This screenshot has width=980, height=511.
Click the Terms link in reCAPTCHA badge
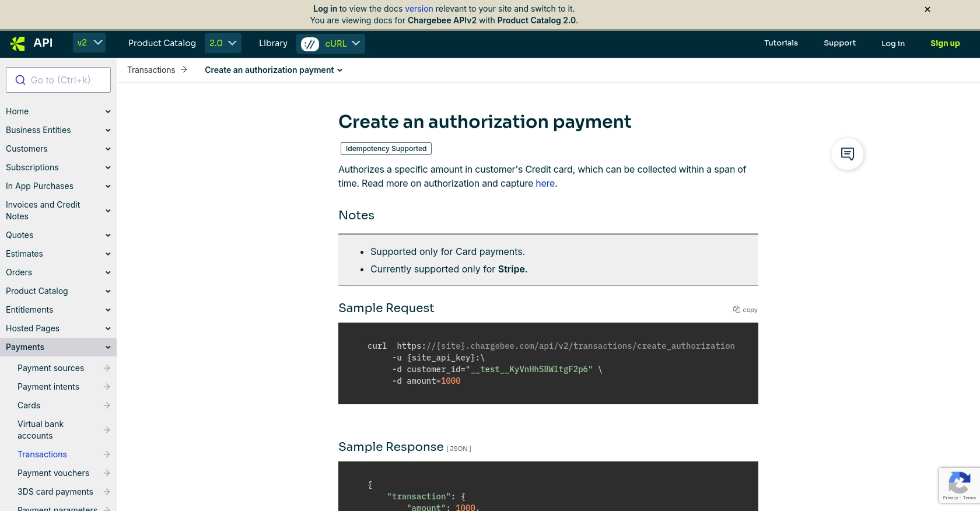(x=970, y=498)
